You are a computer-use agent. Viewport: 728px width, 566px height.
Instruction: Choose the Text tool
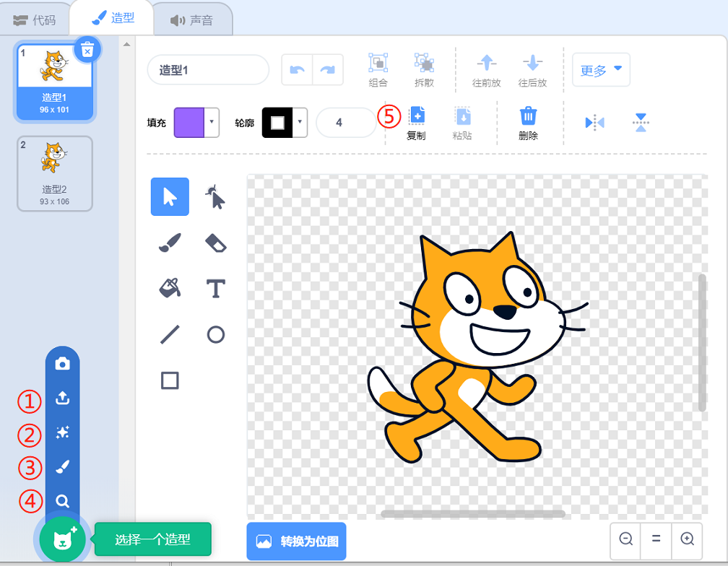(215, 288)
